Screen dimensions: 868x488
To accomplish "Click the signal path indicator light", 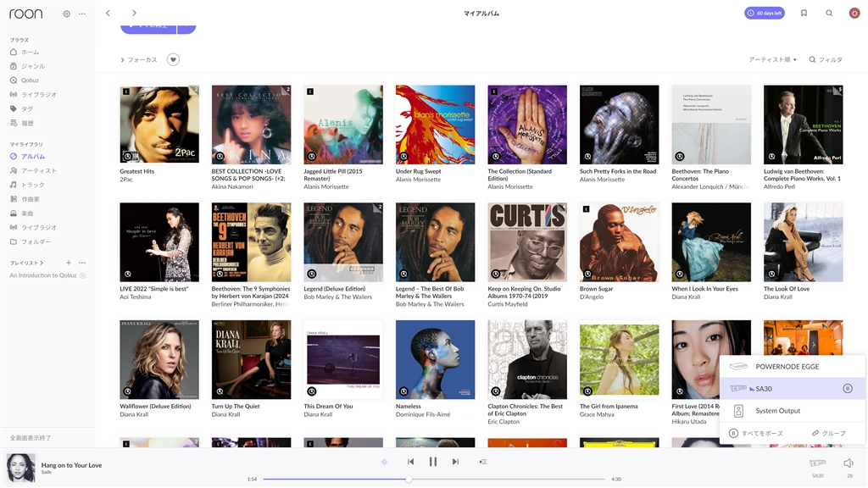I will click(x=384, y=462).
